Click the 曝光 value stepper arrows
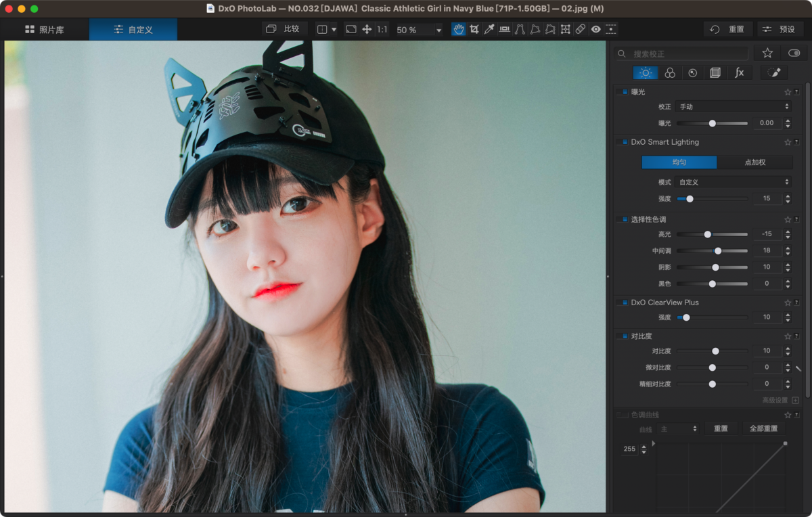This screenshot has height=517, width=812. [x=788, y=123]
